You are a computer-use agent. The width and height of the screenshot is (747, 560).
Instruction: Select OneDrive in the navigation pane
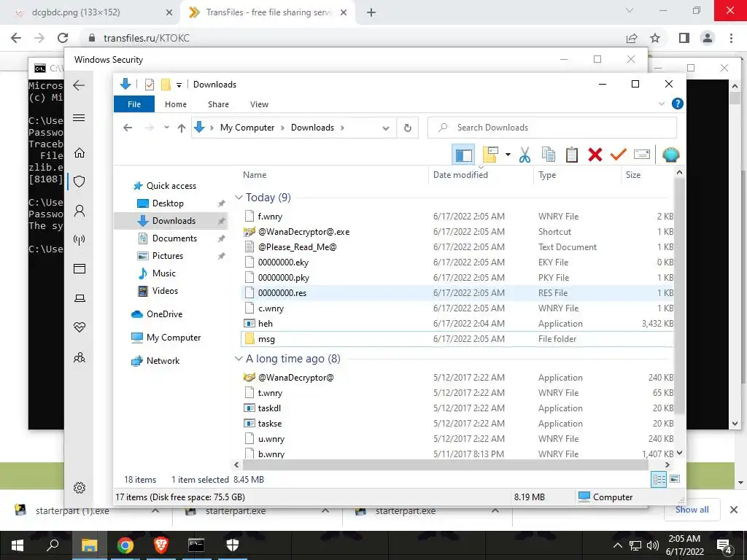164,314
